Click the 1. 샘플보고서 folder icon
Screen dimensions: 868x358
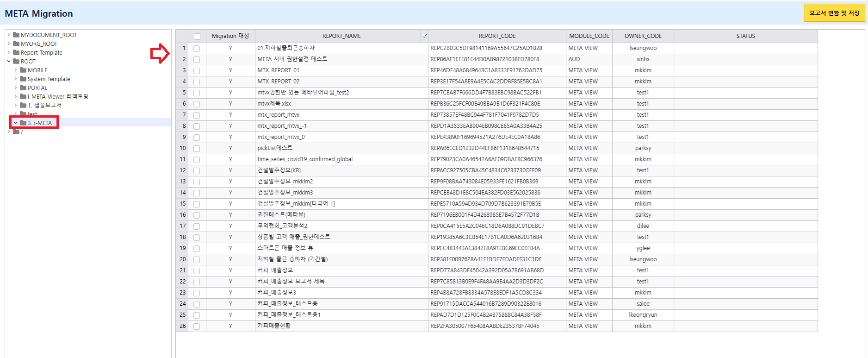[x=23, y=105]
